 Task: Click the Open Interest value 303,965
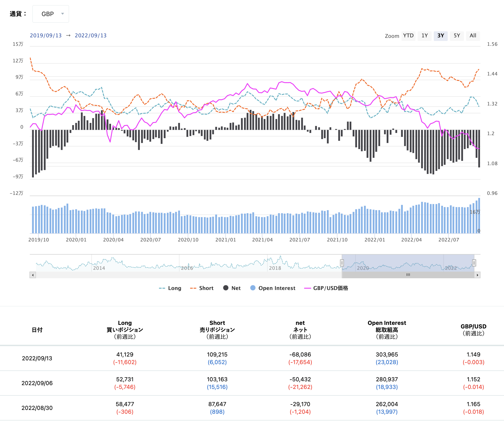387,355
